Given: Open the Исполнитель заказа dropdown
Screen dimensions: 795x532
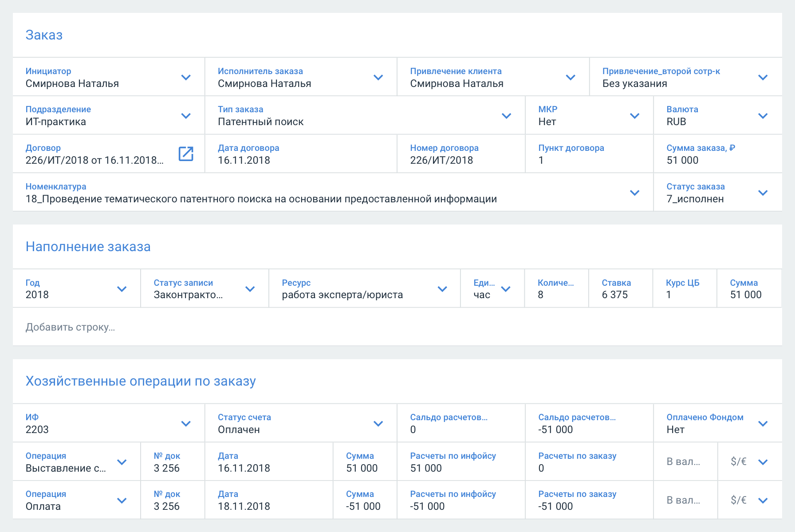Looking at the screenshot, I should [x=378, y=77].
